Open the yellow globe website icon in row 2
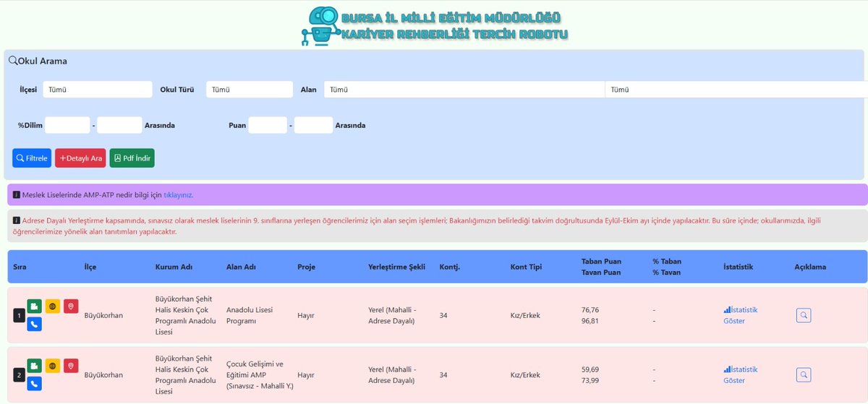 (x=53, y=366)
